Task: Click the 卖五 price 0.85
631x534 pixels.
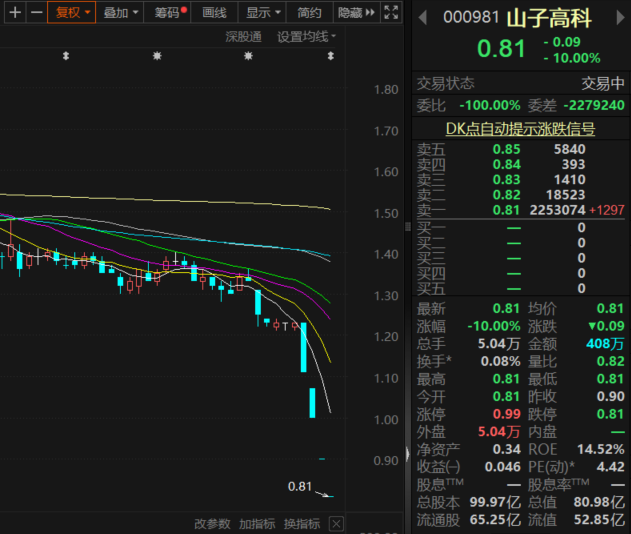Action: click(x=506, y=149)
